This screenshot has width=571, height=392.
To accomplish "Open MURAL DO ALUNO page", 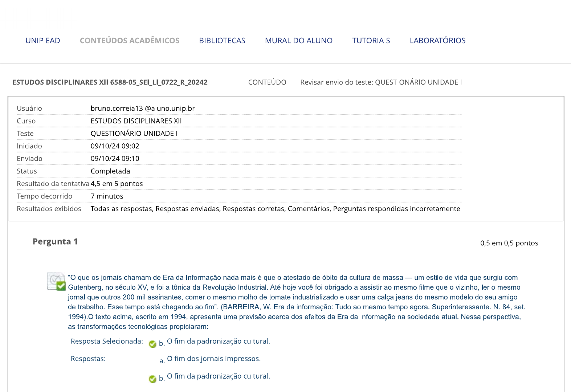I will coord(299,41).
